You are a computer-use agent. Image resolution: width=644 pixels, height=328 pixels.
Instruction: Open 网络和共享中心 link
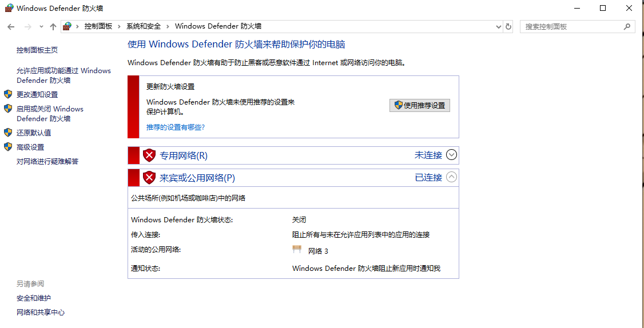(x=41, y=312)
